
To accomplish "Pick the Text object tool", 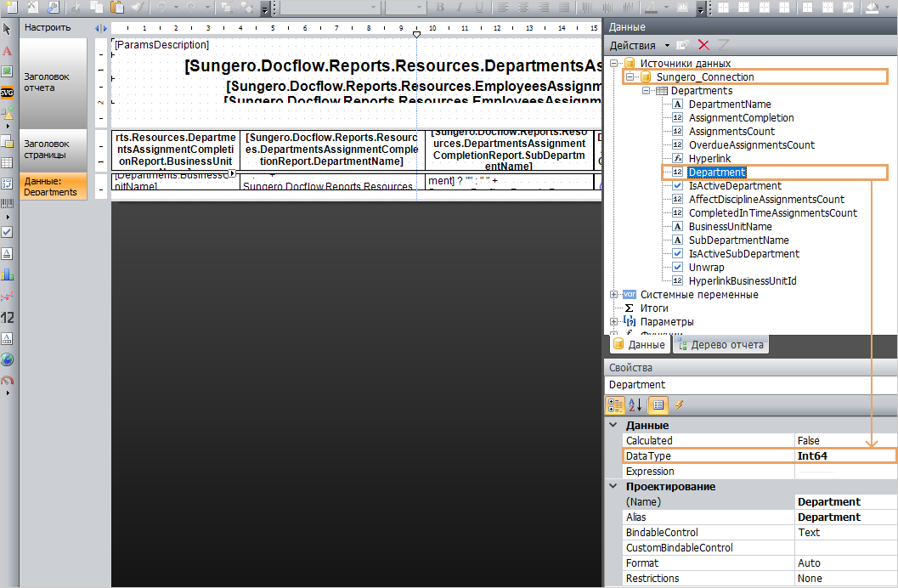I will coord(7,51).
